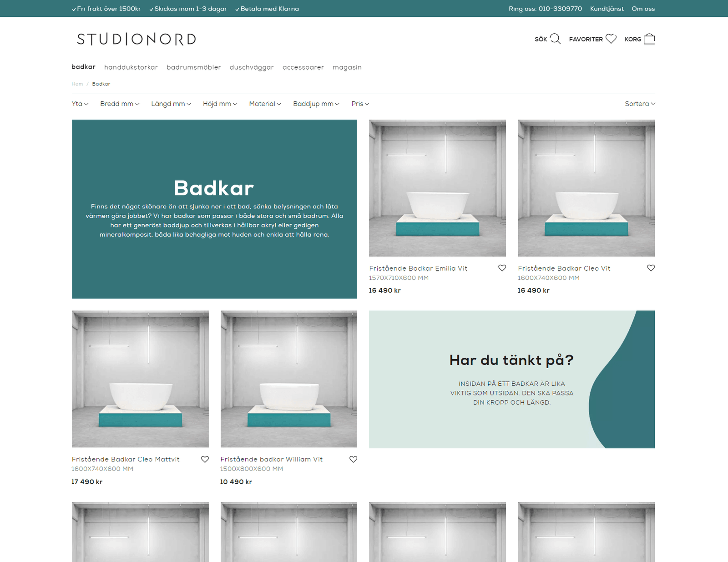Image resolution: width=728 pixels, height=562 pixels.
Task: Select the badkar menu item
Action: 84,67
